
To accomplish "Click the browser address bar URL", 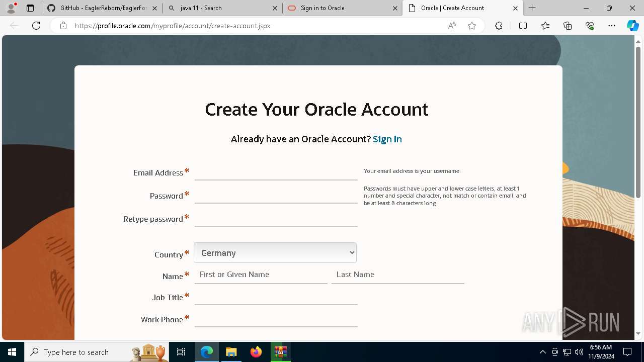I will 173,26.
